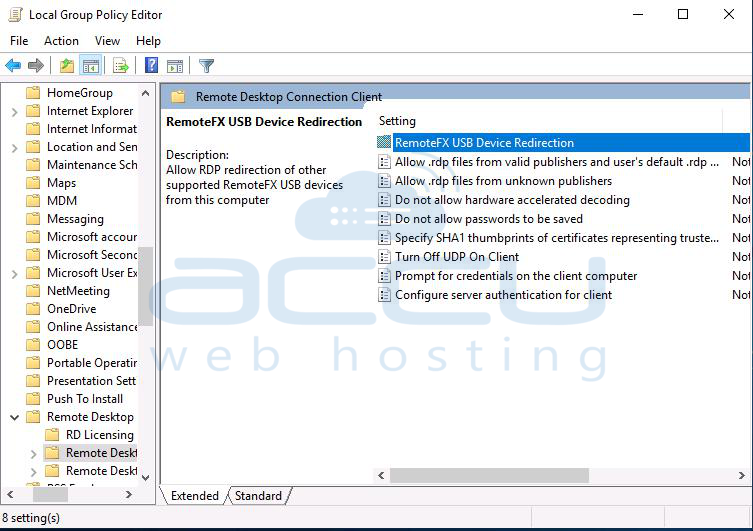
Task: Select the Online Assistance tree folder
Action: coord(92,327)
